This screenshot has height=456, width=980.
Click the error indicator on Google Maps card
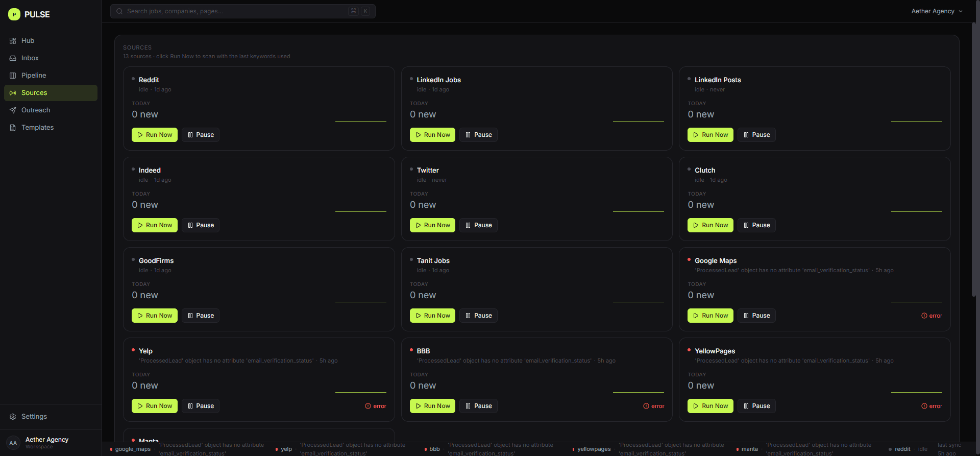(932, 316)
